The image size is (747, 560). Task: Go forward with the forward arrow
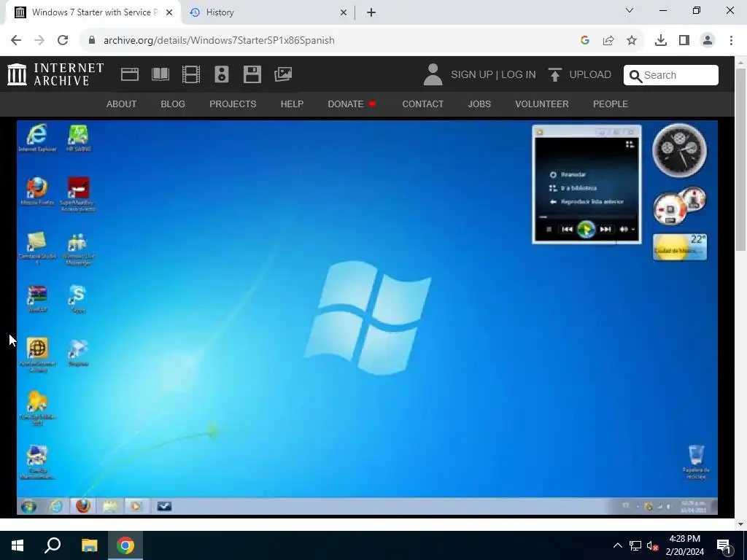pyautogui.click(x=39, y=41)
